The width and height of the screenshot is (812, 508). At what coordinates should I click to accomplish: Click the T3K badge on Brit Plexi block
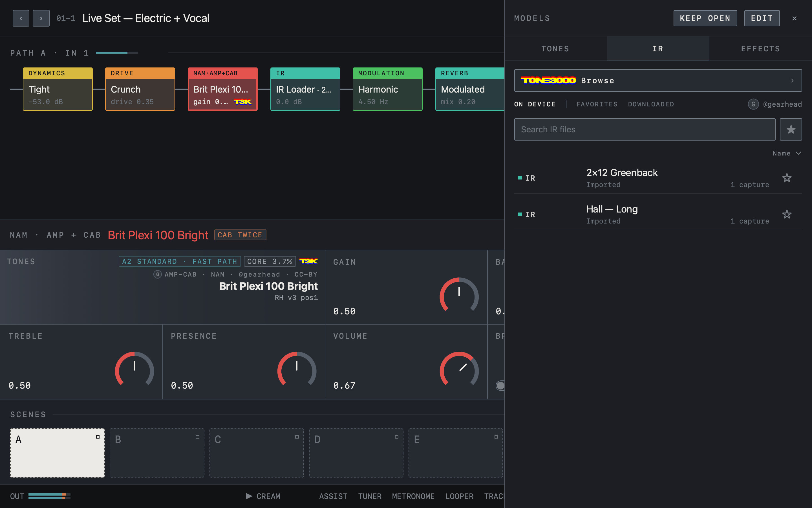242,102
